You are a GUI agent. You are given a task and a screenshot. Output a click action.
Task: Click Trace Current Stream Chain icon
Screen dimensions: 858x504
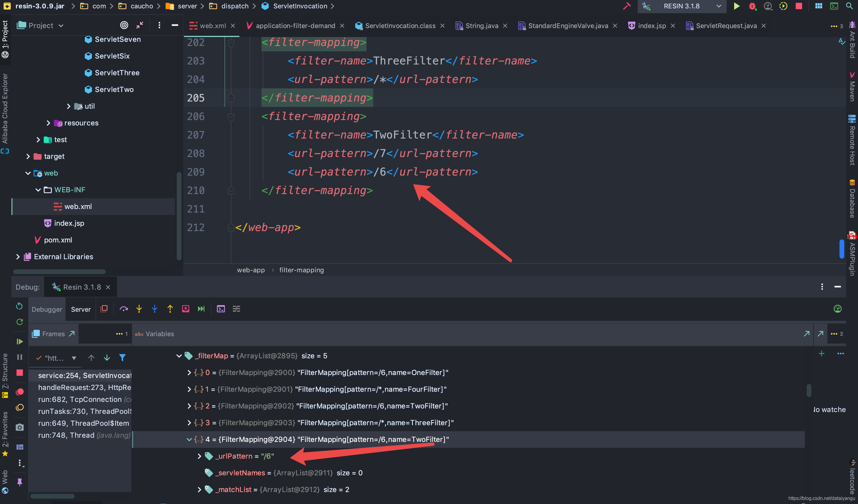236,309
